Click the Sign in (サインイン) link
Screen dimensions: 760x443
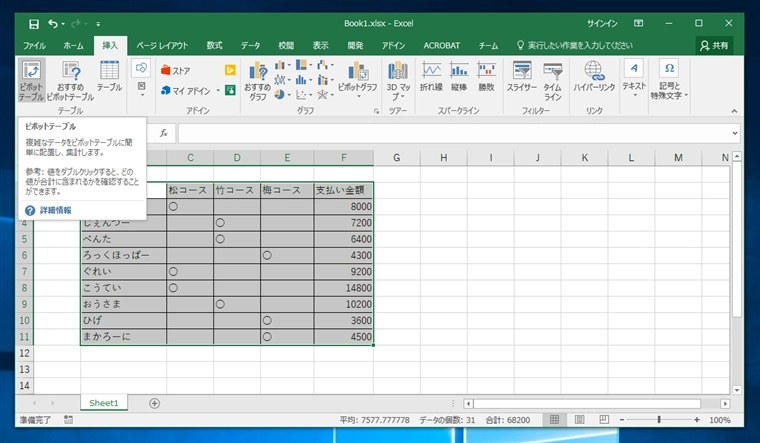(x=602, y=23)
